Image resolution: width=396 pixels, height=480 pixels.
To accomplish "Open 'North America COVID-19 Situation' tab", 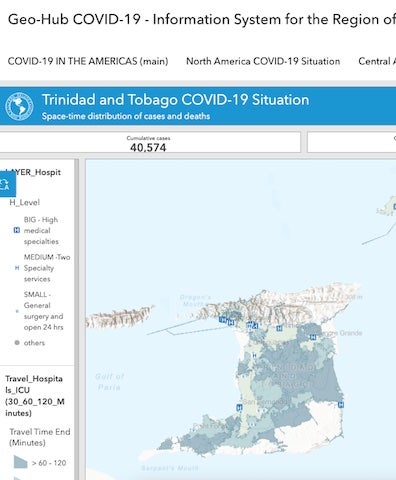I will (263, 61).
